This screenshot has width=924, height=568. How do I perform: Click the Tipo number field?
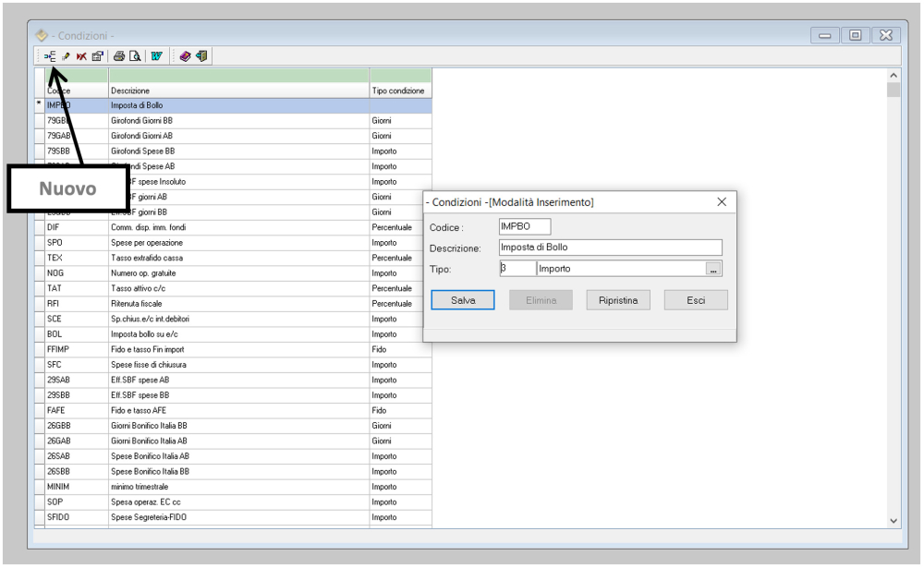(517, 269)
